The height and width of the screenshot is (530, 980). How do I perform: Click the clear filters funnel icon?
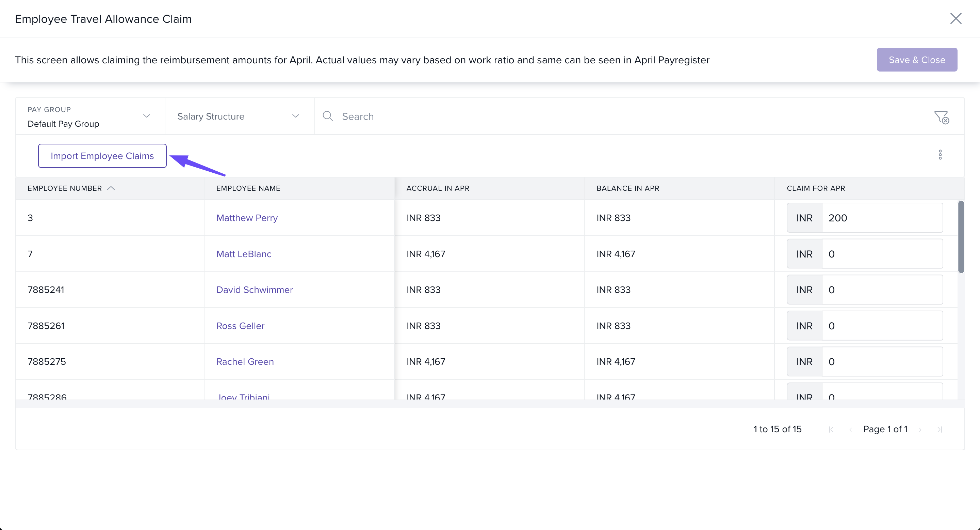tap(942, 117)
